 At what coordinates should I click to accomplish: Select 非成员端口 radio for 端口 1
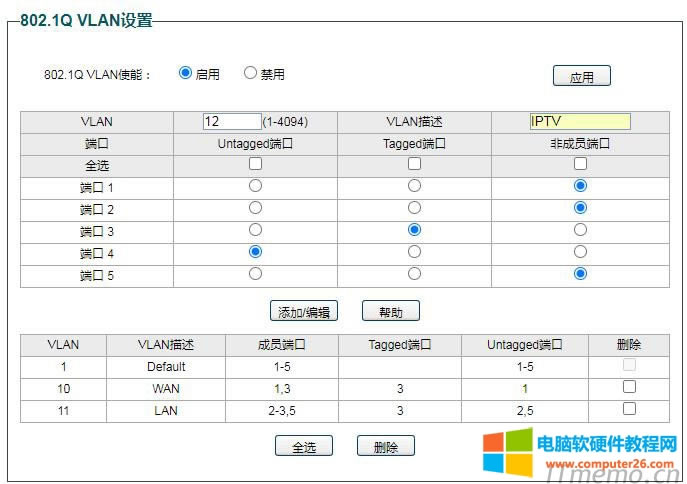click(x=580, y=186)
